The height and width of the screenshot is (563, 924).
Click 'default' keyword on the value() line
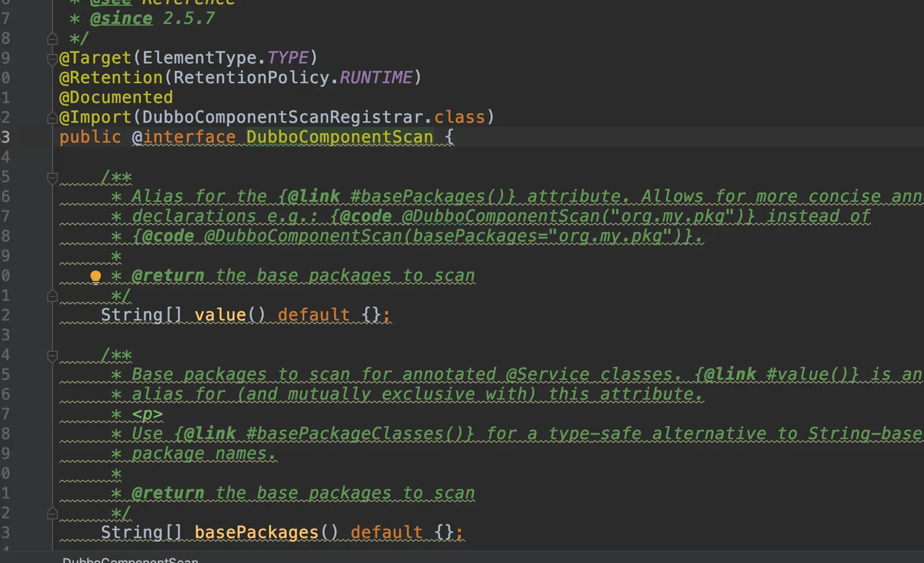pyautogui.click(x=314, y=315)
